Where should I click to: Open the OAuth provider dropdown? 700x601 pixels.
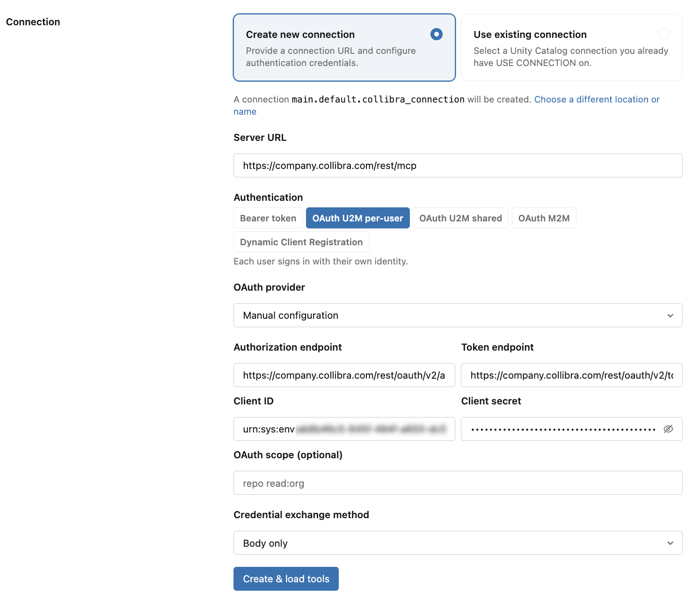[x=458, y=315]
